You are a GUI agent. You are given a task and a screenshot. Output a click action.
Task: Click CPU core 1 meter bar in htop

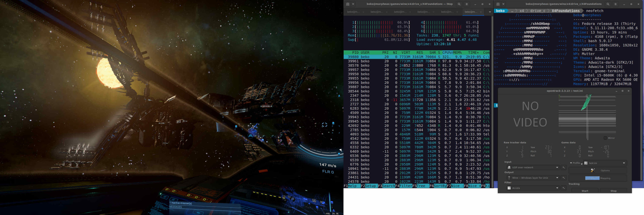pos(381,22)
